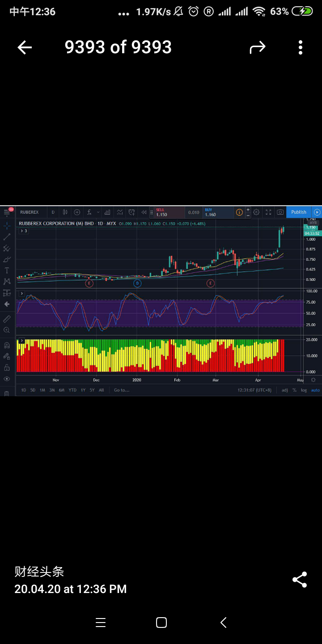Open the strategy templates chart icon

120,212
